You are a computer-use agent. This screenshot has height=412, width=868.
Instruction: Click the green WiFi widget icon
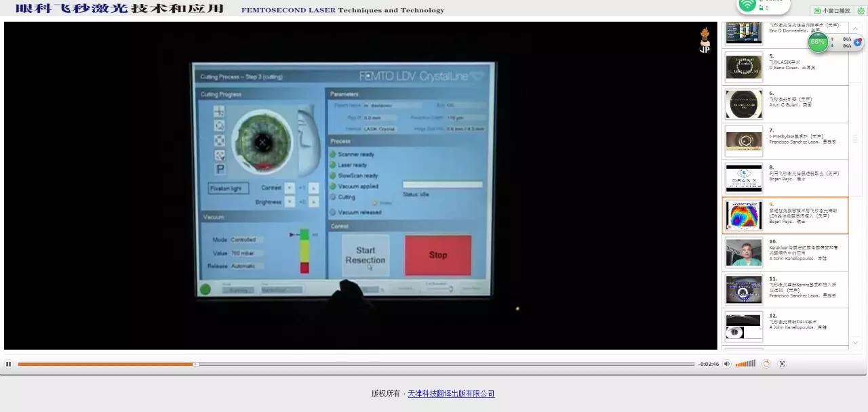tap(748, 5)
